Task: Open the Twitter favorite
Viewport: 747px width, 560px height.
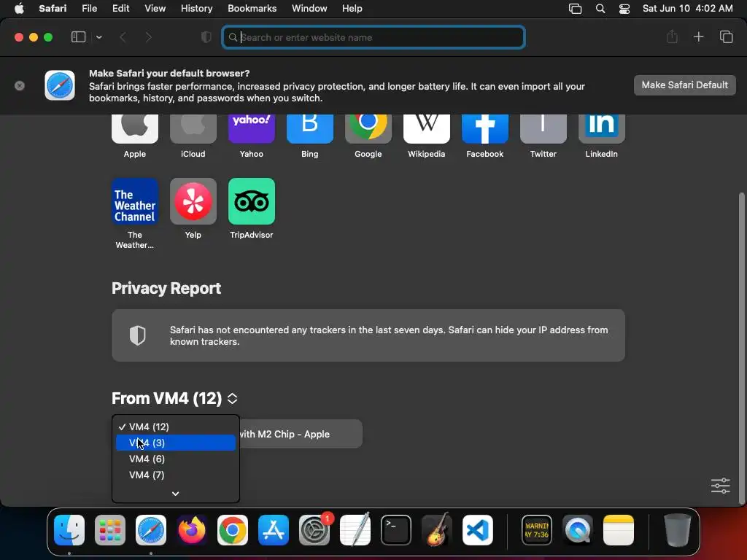Action: coord(543,136)
